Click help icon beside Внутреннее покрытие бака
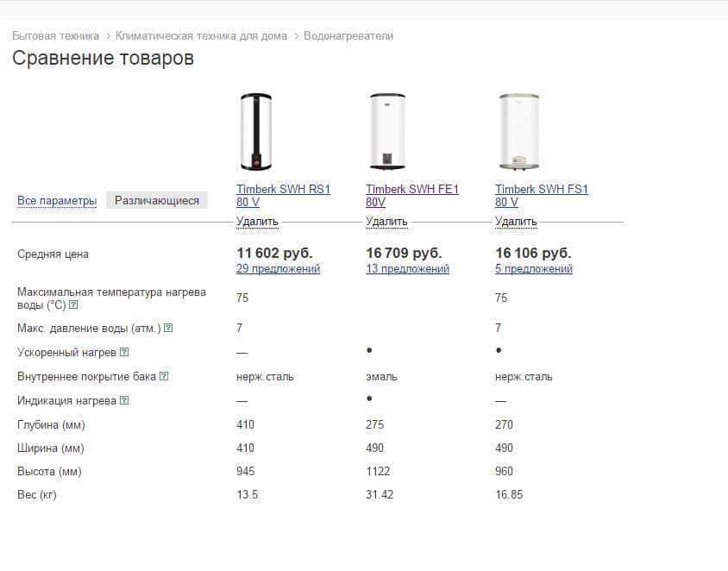This screenshot has height=571, width=728. tap(164, 376)
